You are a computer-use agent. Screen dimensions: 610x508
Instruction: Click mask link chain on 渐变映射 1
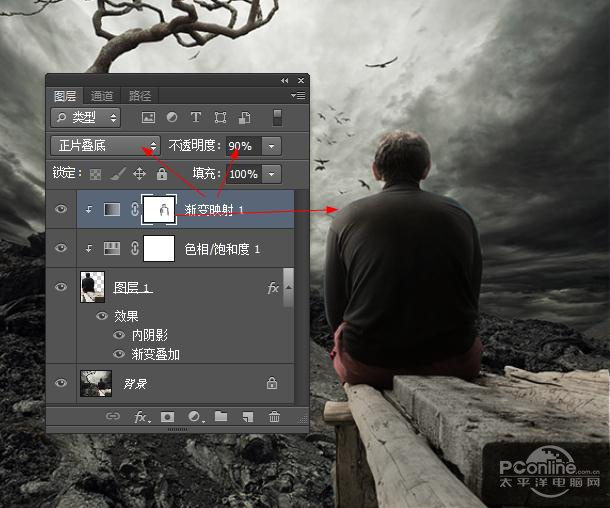[x=135, y=209]
